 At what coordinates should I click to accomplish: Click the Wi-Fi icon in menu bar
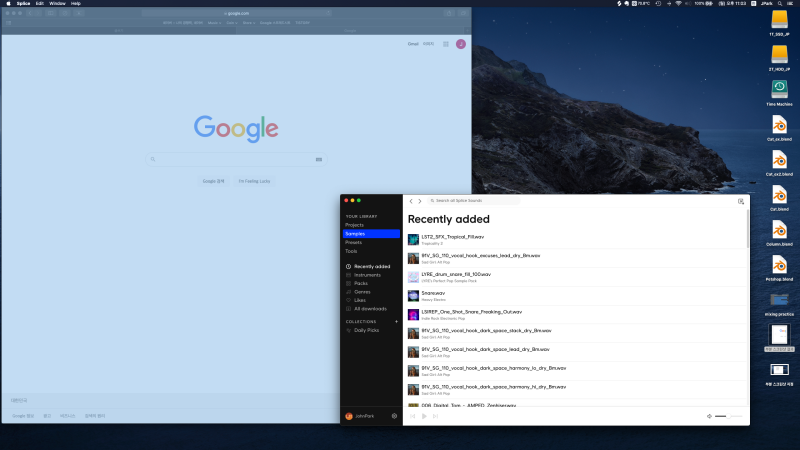coord(678,3)
